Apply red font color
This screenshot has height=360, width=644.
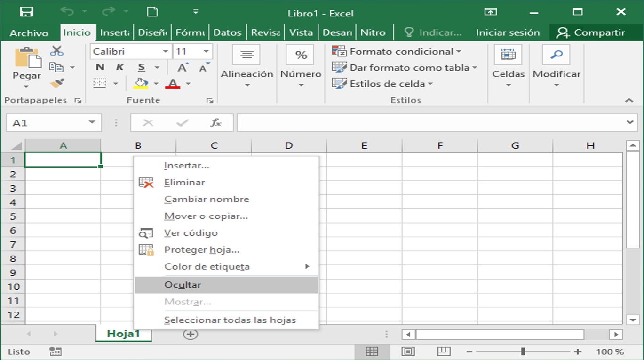pos(173,83)
